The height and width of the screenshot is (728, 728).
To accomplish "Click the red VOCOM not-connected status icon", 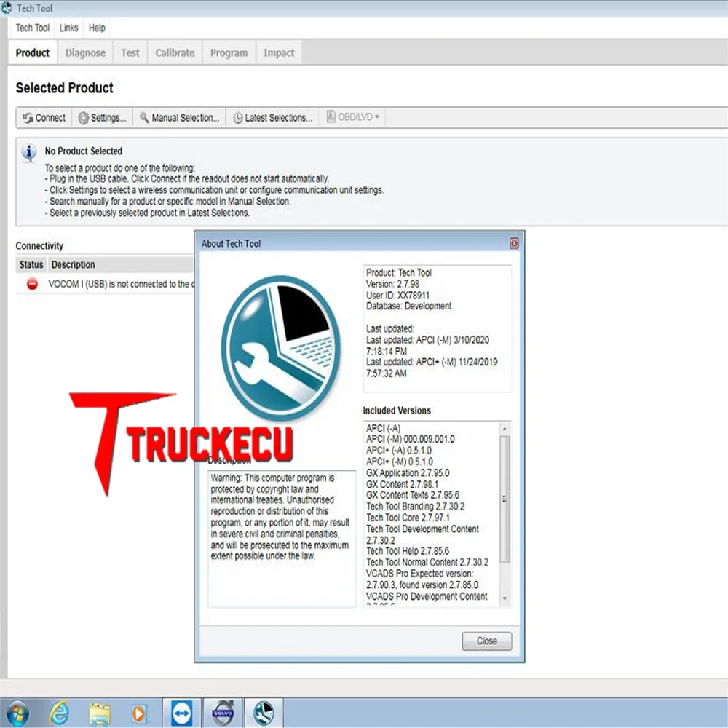I will click(32, 284).
